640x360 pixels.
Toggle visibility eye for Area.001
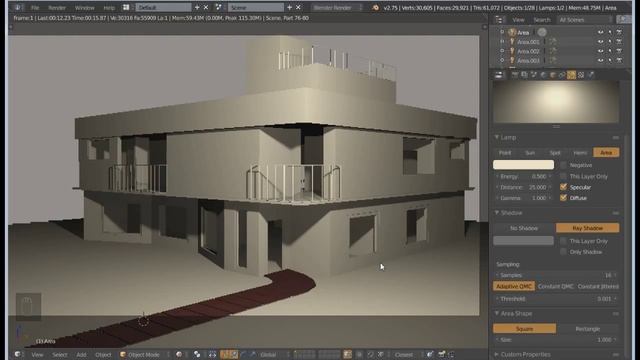tap(600, 42)
